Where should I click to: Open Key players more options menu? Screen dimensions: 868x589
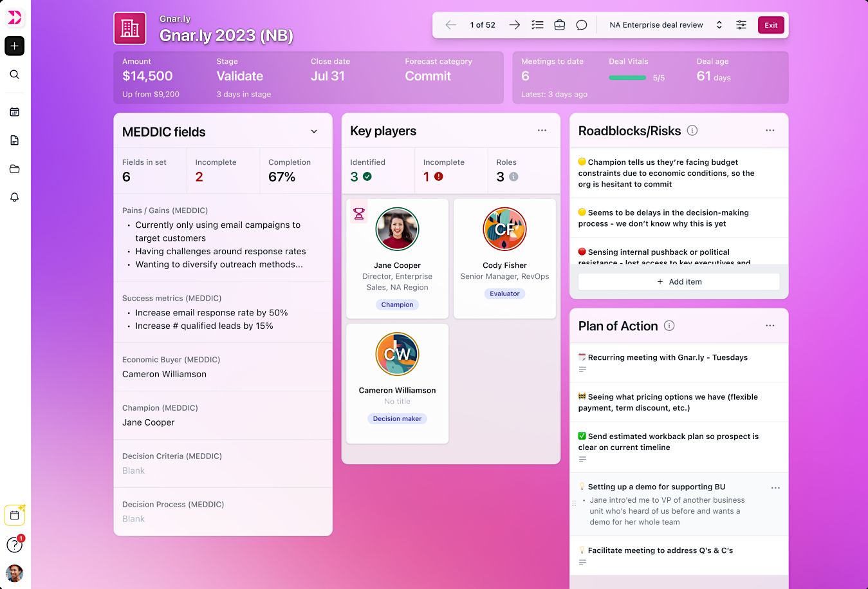[x=542, y=131]
